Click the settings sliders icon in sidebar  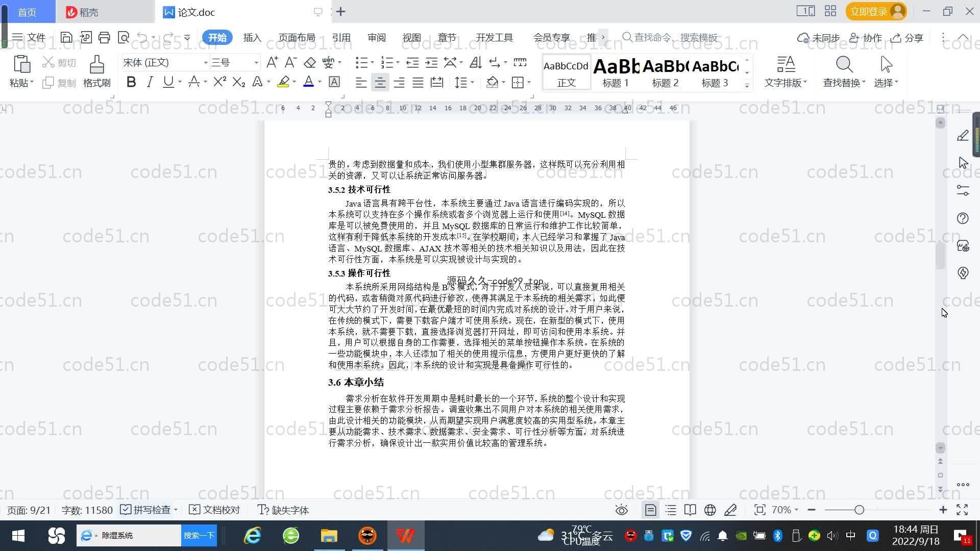pos(963,190)
